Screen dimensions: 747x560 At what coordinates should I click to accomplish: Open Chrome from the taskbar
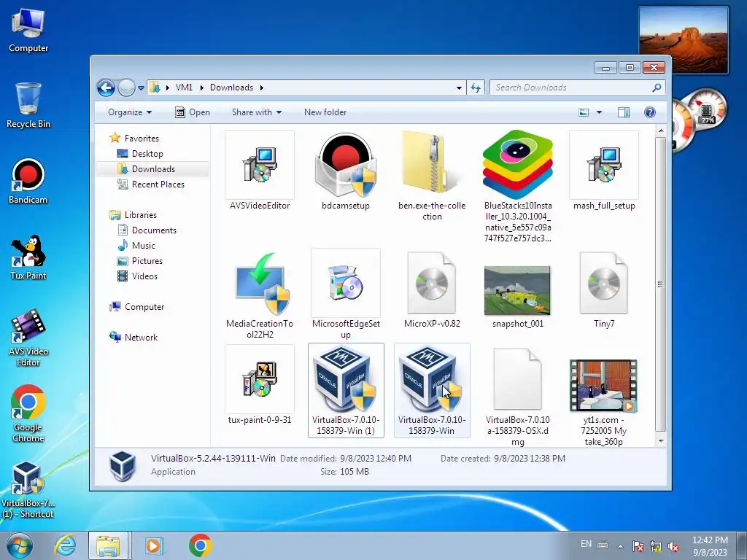(200, 545)
